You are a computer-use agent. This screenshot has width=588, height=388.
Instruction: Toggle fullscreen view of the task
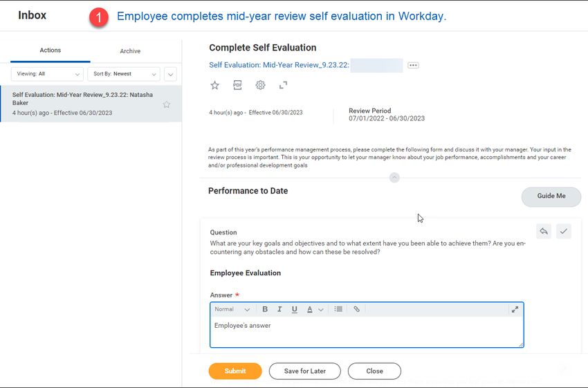(283, 85)
